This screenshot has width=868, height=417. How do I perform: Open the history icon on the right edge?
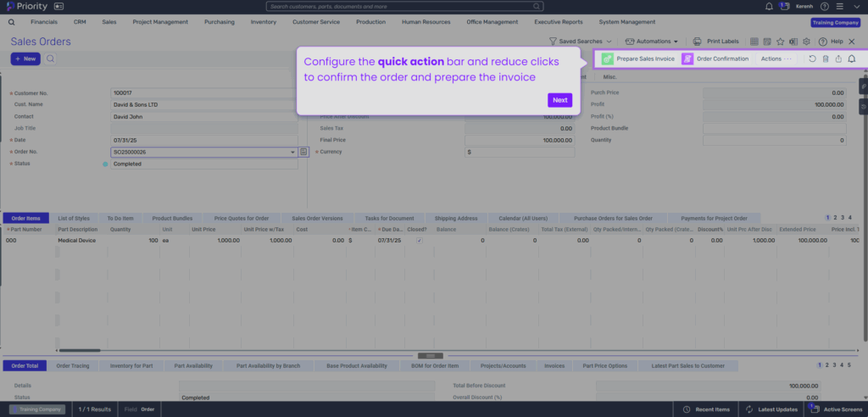[x=864, y=106]
